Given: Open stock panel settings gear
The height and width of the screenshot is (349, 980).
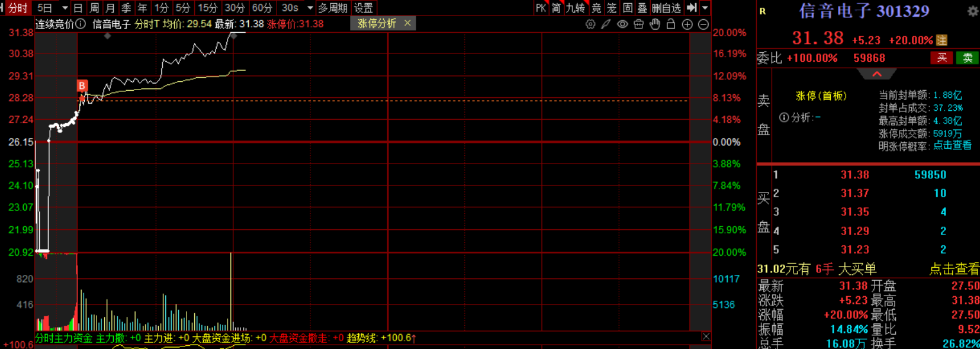Looking at the screenshot, I should click(972, 12).
